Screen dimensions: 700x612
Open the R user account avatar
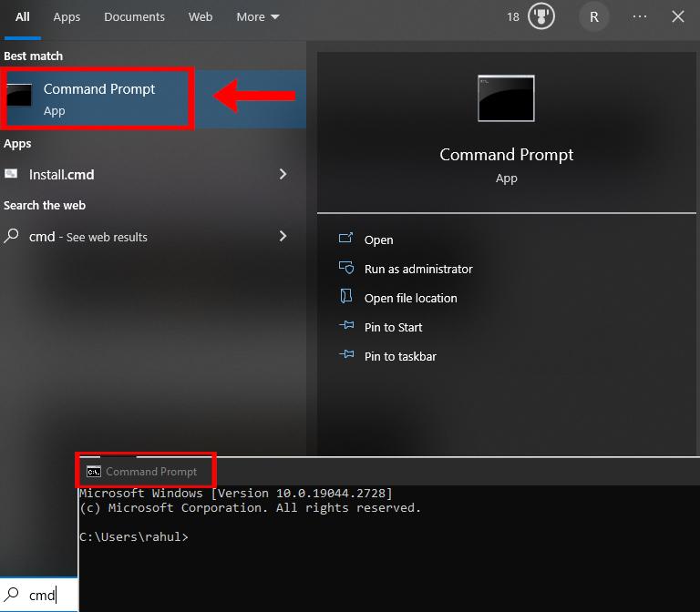click(x=593, y=17)
